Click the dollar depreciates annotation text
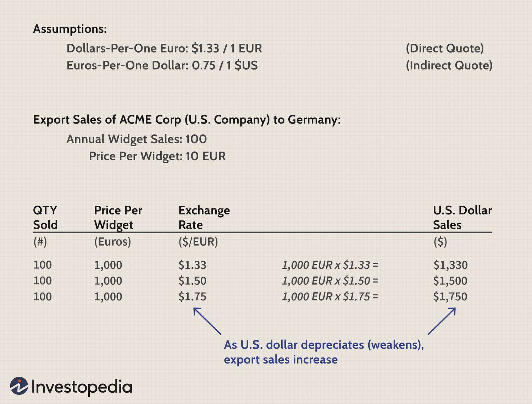532x404 pixels. [x=324, y=352]
